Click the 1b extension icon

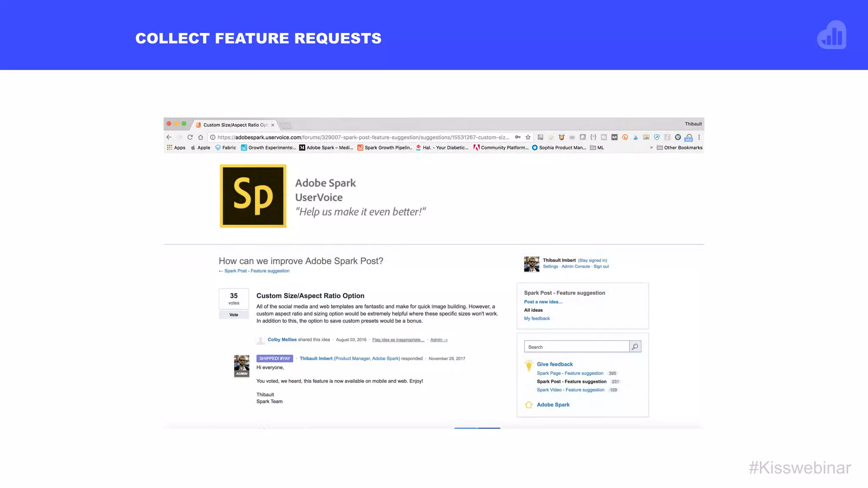coord(604,137)
